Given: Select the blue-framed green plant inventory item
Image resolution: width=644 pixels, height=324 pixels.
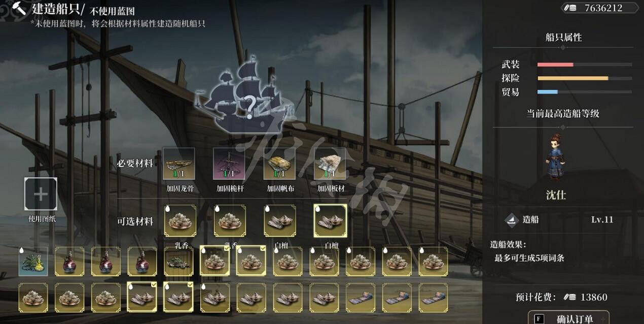Looking at the screenshot, I should point(33,262).
